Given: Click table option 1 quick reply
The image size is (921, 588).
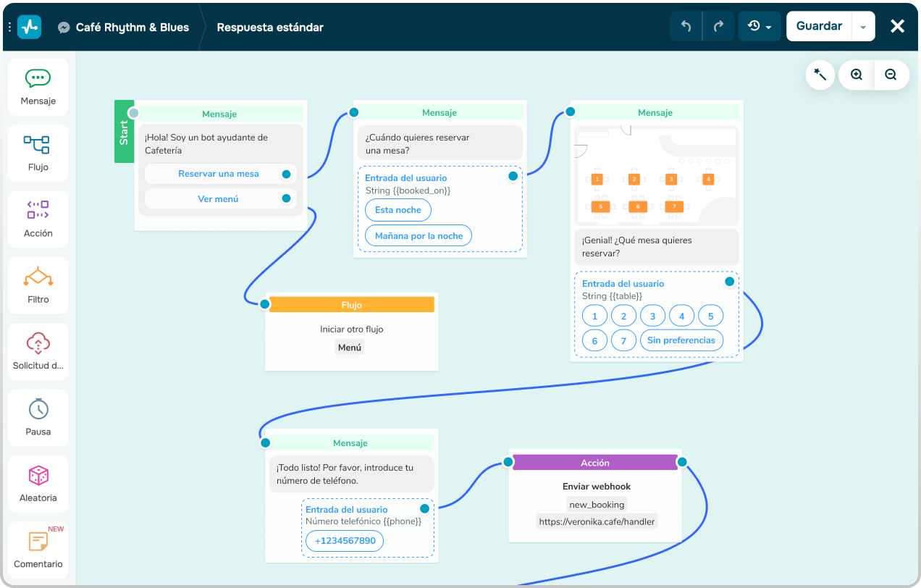Looking at the screenshot, I should click(595, 316).
